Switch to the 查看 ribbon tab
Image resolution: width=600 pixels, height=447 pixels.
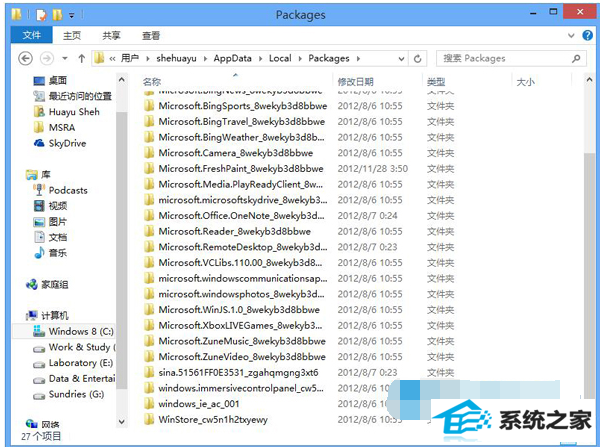point(151,36)
